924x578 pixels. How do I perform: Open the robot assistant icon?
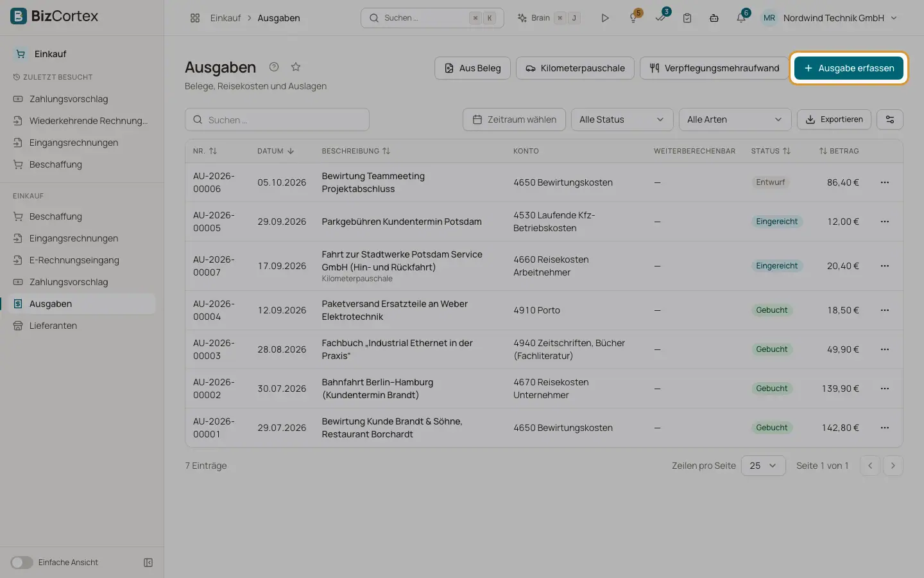pos(714,18)
